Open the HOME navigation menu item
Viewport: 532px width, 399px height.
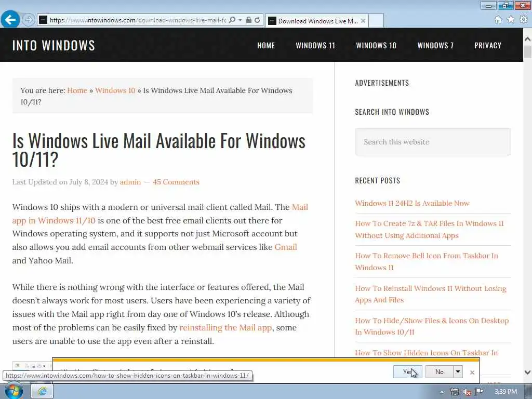tap(266, 46)
